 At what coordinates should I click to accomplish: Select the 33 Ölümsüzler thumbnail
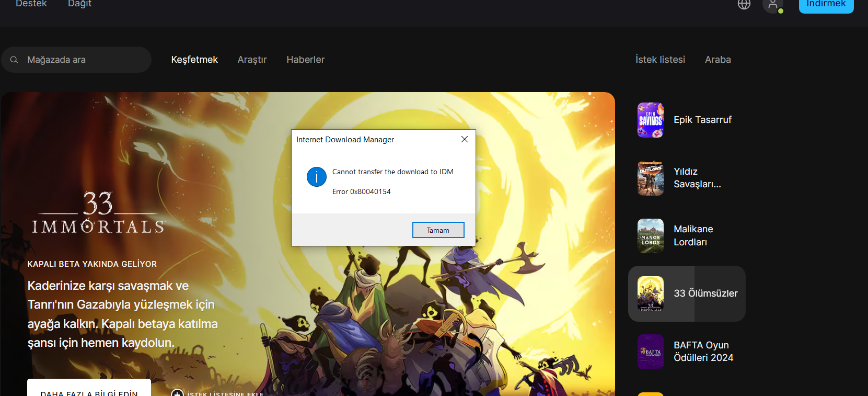[651, 293]
